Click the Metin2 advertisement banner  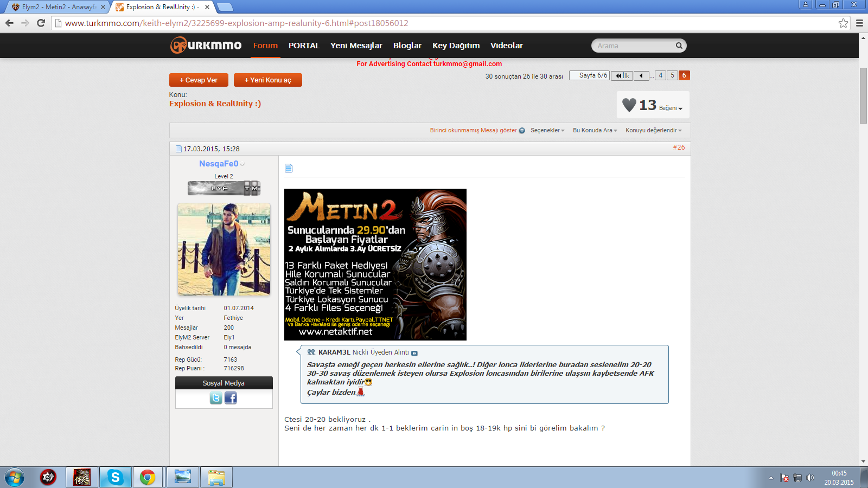375,265
